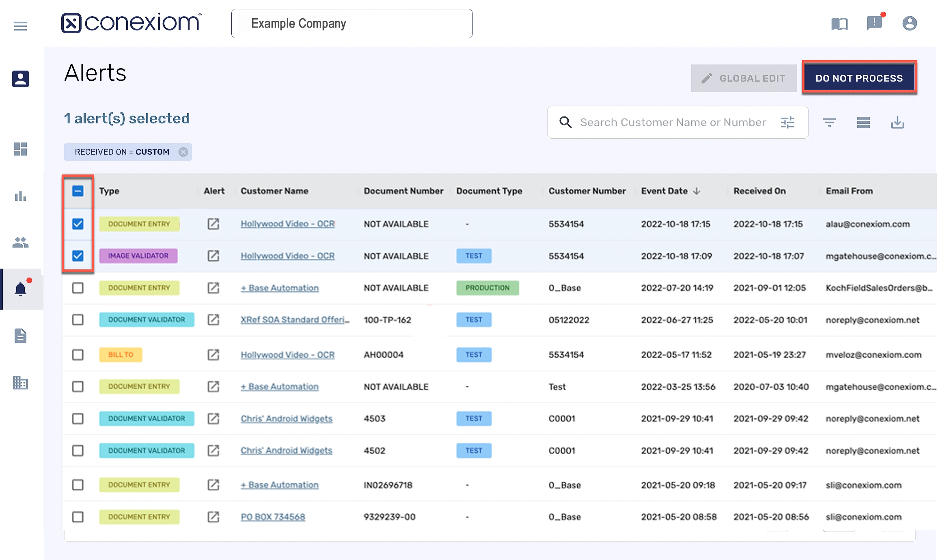Click the DO NOT PROCESS button
This screenshot has height=560, width=938.
(x=859, y=78)
